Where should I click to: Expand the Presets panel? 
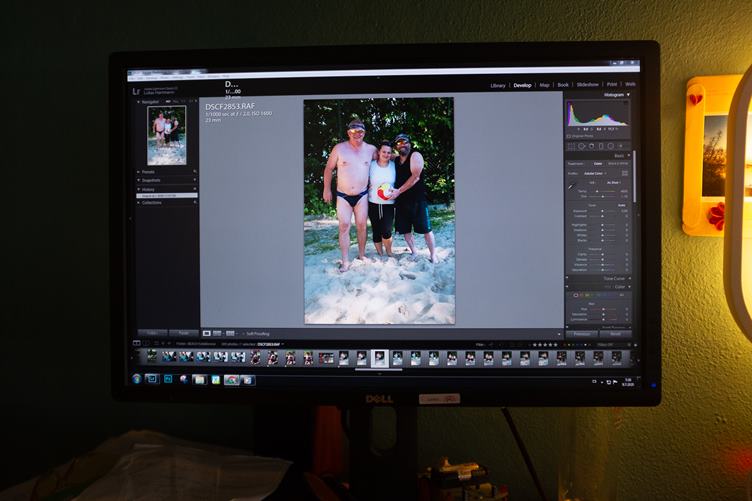click(x=139, y=172)
